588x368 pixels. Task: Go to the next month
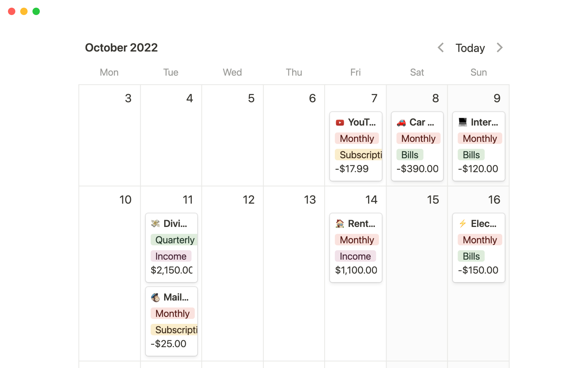pos(499,48)
